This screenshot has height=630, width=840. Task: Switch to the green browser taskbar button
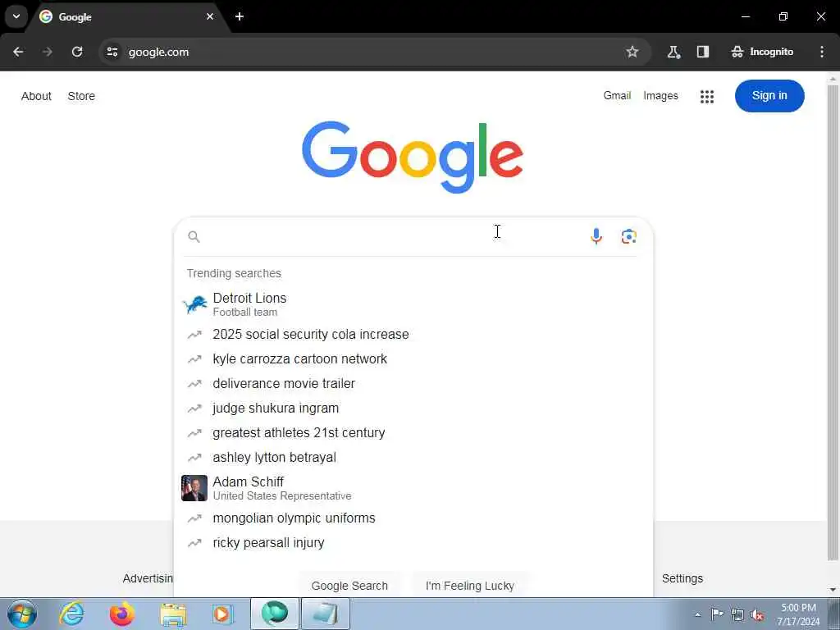click(x=274, y=614)
